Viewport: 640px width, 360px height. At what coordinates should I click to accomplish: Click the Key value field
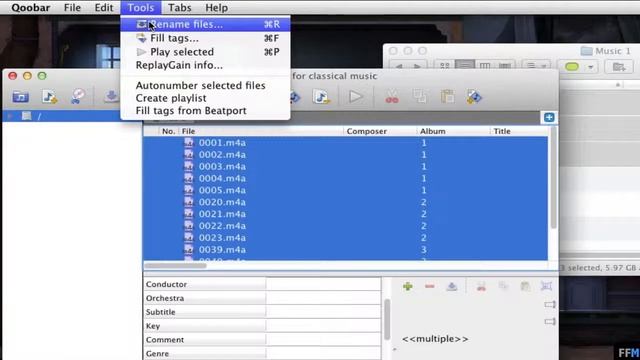coord(323,326)
